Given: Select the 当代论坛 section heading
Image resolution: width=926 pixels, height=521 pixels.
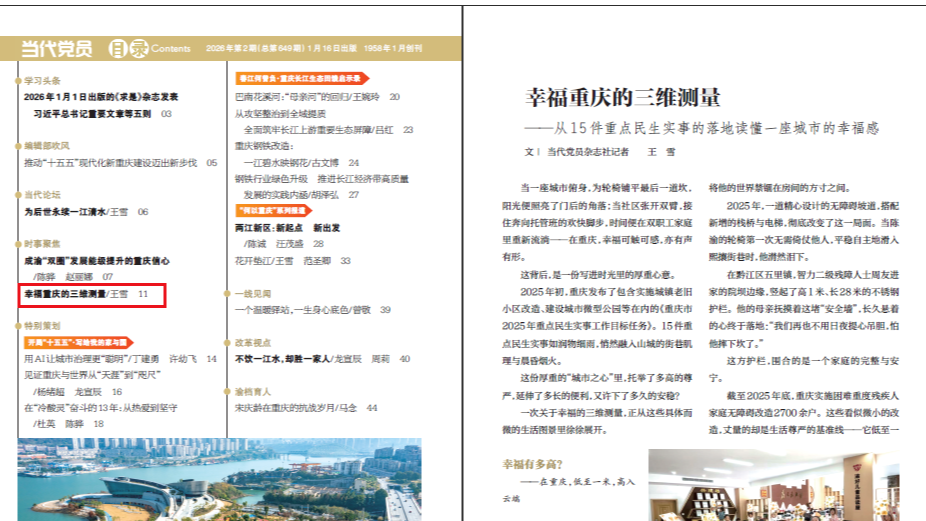Looking at the screenshot, I should 42,194.
